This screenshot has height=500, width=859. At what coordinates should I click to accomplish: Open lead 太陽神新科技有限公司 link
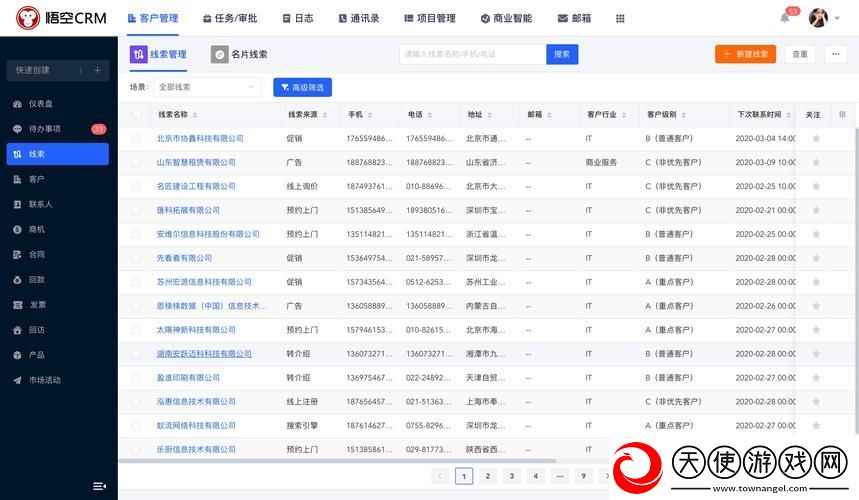tap(196, 330)
